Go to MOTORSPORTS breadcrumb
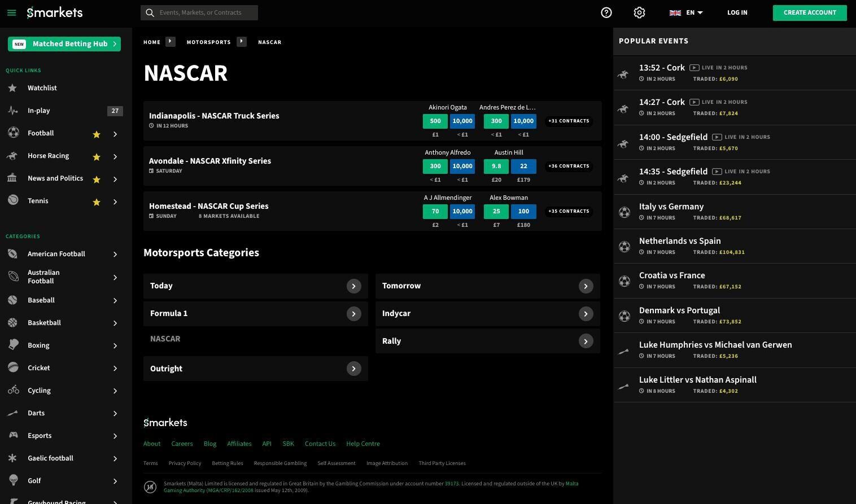Image resolution: width=856 pixels, height=504 pixels. (x=208, y=42)
